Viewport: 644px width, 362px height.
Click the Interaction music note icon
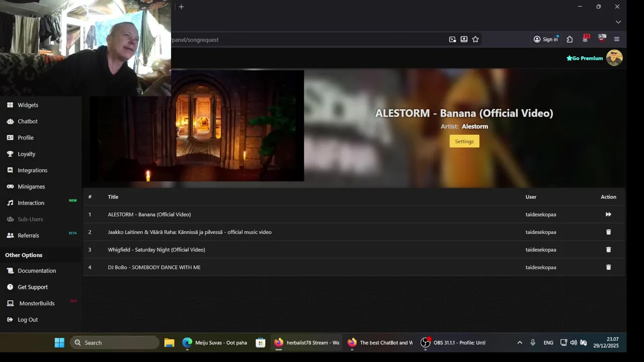[10, 203]
